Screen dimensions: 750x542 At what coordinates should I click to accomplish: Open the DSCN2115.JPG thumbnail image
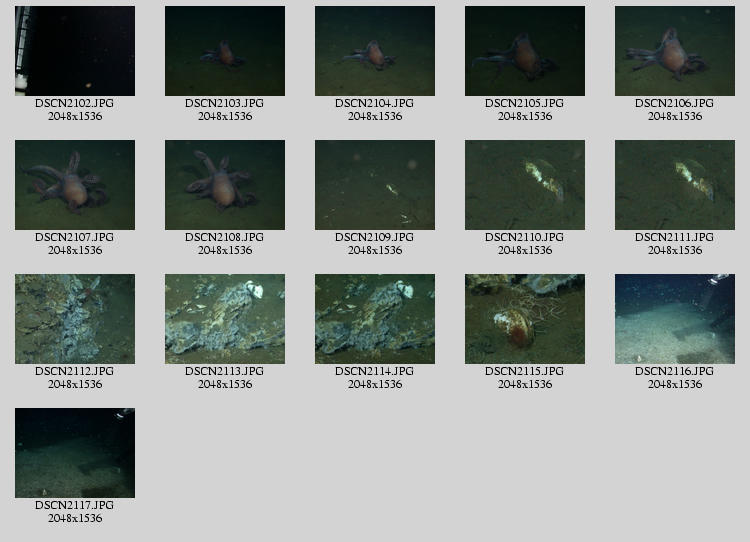[x=525, y=319]
